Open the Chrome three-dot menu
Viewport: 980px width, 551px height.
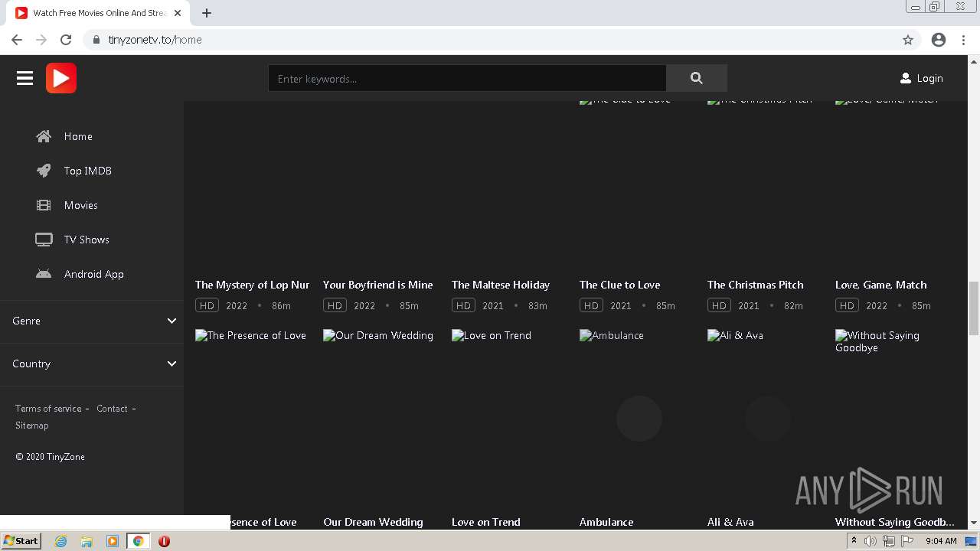coord(963,40)
